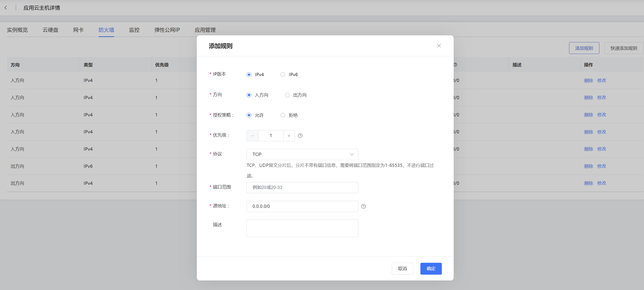Open the 弹性公网IP tab
This screenshot has width=644, height=290.
(167, 30)
